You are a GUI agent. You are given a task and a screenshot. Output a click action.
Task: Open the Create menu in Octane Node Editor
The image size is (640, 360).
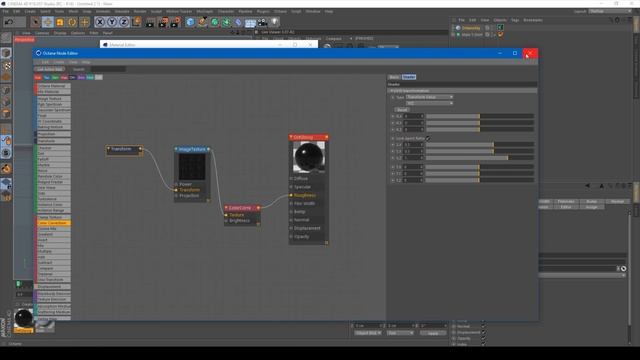(59, 62)
